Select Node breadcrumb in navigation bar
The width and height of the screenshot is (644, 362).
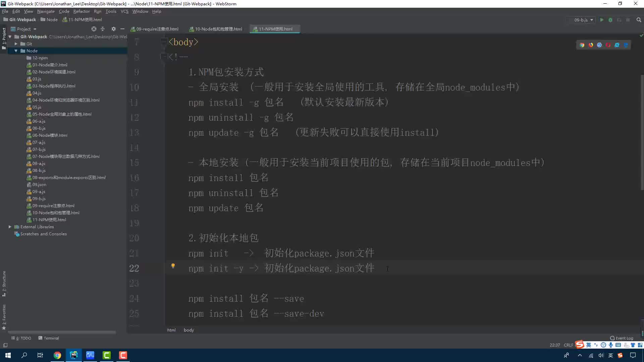tap(49, 20)
